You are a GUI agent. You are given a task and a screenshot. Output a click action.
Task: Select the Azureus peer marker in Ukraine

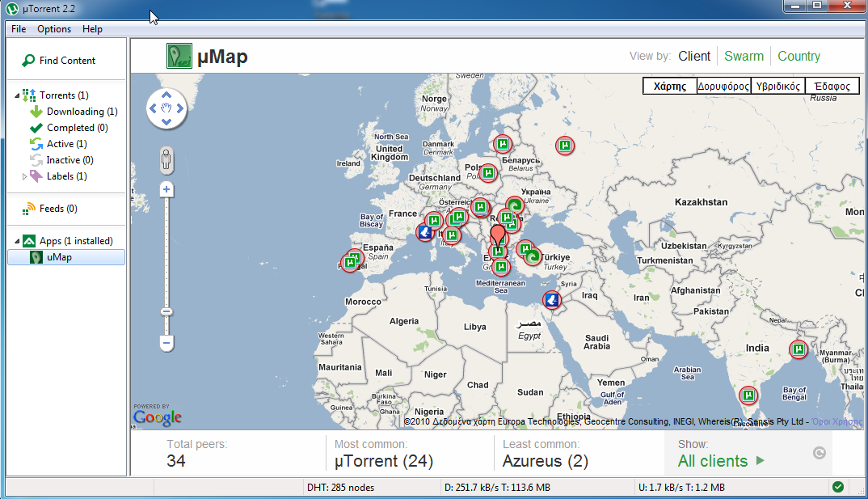[x=515, y=206]
